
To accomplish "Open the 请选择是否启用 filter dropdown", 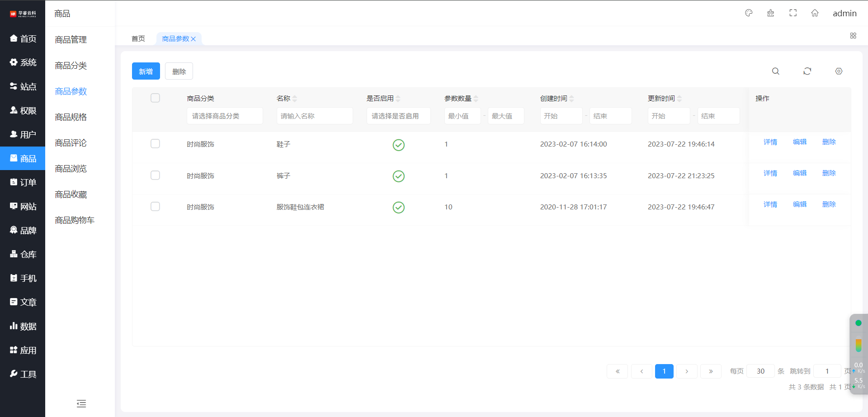I will pyautogui.click(x=398, y=116).
